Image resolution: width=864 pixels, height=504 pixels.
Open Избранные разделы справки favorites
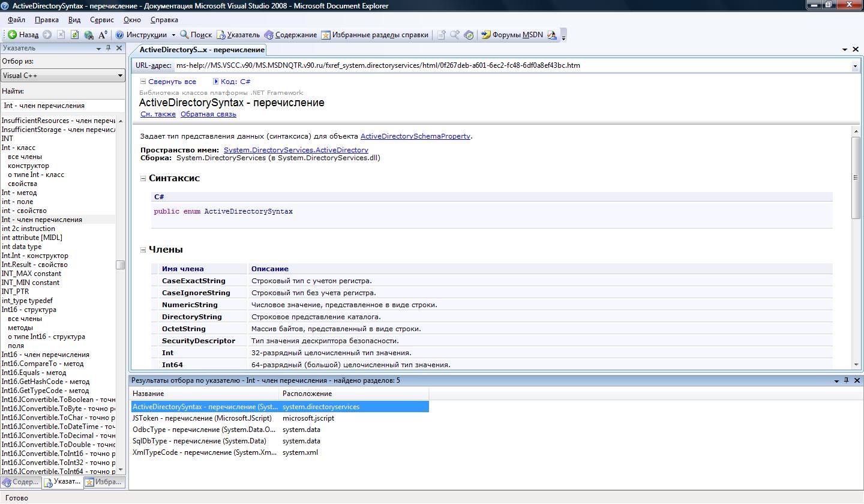(375, 35)
